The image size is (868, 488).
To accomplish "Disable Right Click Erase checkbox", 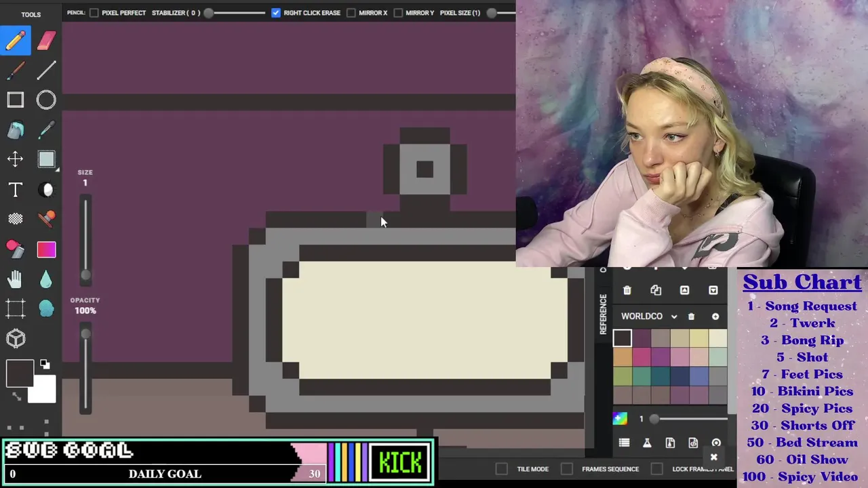I will (276, 13).
